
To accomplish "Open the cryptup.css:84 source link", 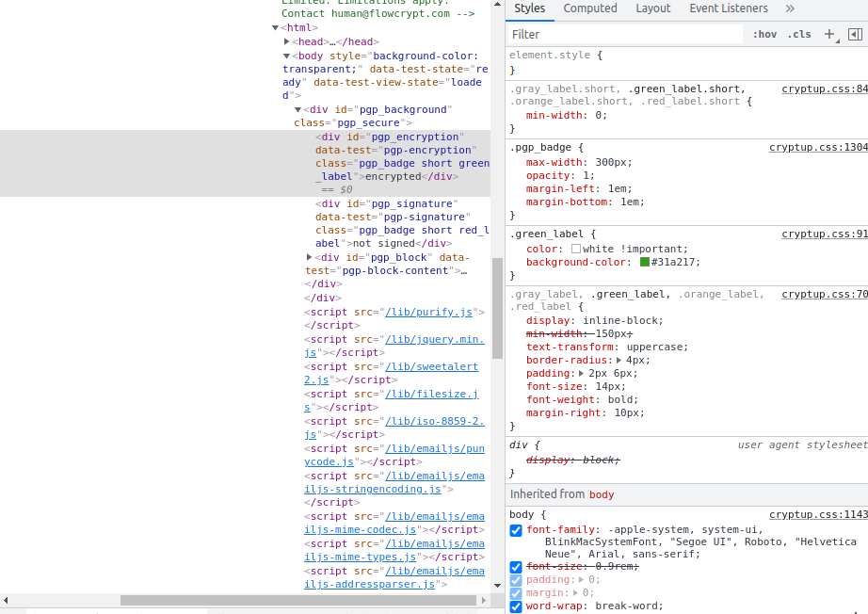I will (825, 89).
